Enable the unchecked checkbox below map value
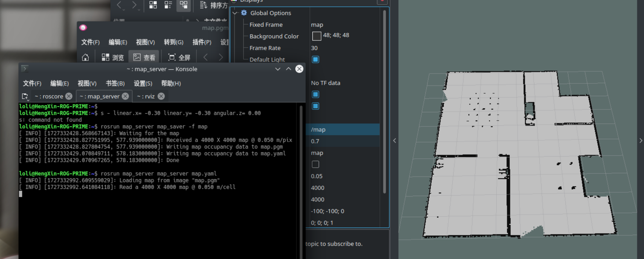Screen dimensions: 644x259 pyautogui.click(x=315, y=164)
